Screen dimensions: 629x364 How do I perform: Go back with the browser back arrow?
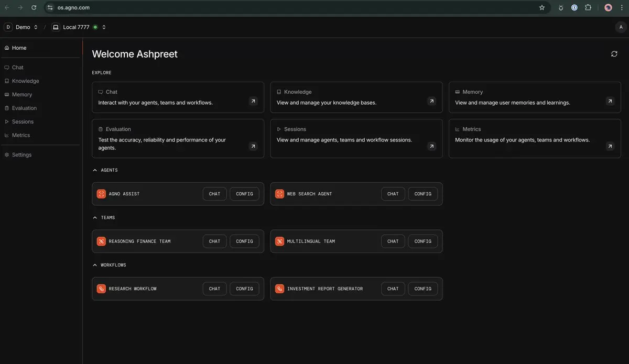[7, 7]
